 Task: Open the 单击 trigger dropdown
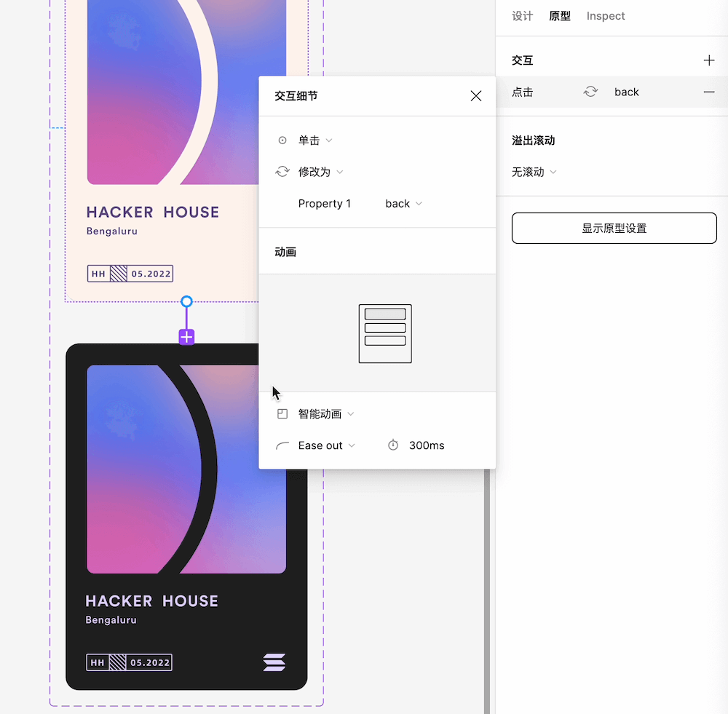pyautogui.click(x=315, y=140)
